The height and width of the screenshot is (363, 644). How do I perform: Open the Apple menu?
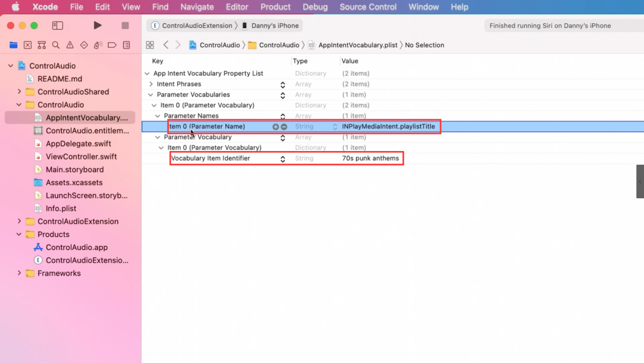pyautogui.click(x=15, y=7)
